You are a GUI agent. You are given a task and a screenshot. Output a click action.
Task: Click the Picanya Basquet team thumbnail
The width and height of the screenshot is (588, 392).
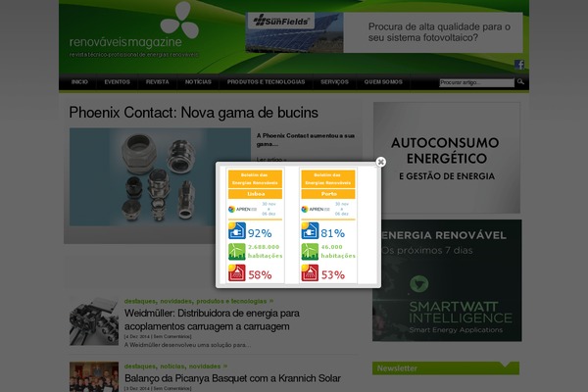94,376
